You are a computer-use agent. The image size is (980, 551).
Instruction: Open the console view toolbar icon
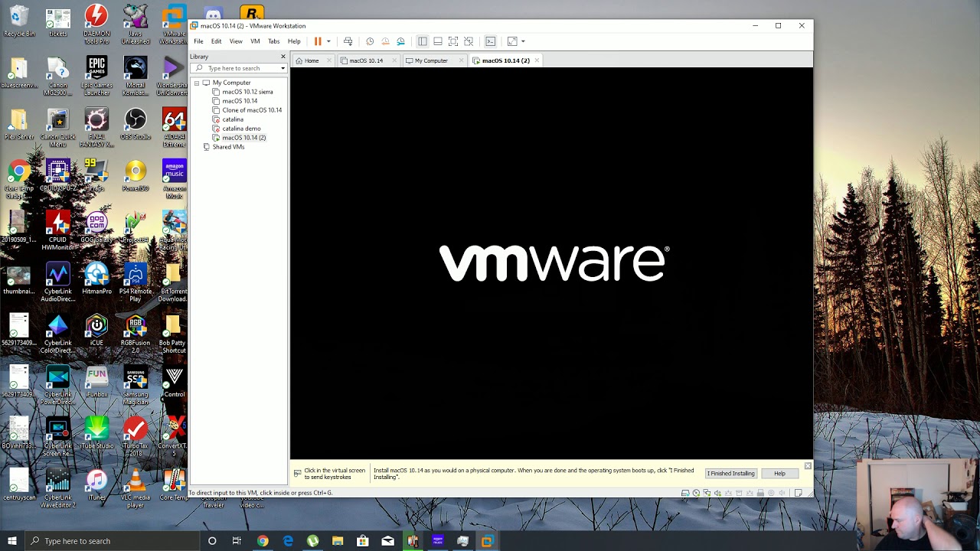[491, 41]
